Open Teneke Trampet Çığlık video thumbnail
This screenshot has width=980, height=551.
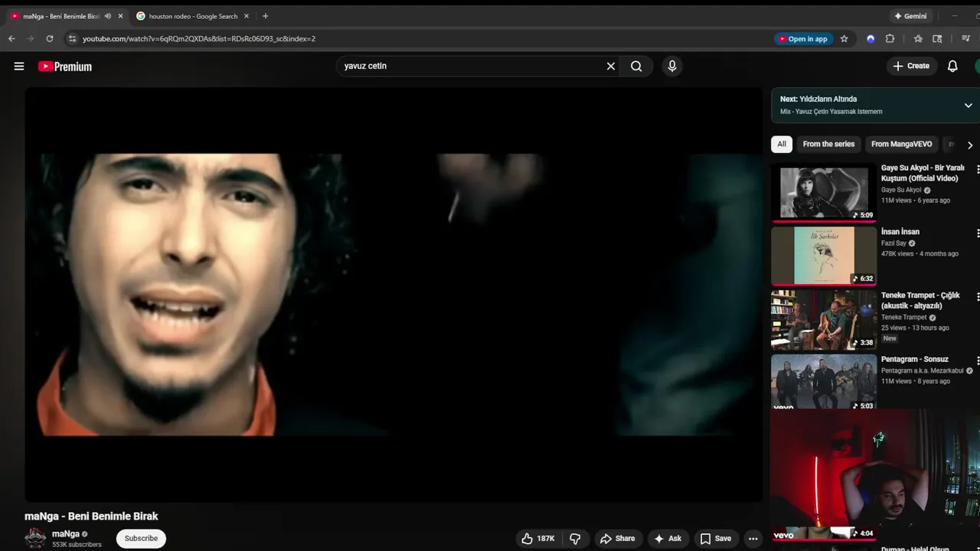tap(824, 320)
